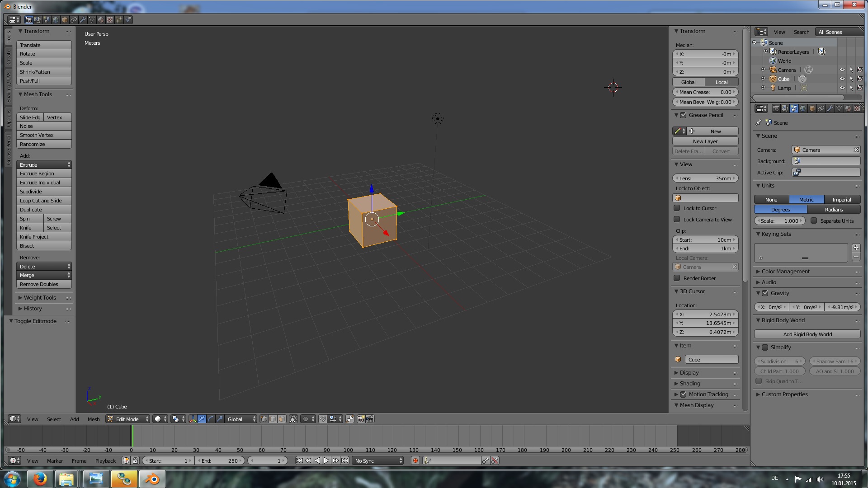Hide the Cube in the outliner
868x488 pixels.
(842, 79)
